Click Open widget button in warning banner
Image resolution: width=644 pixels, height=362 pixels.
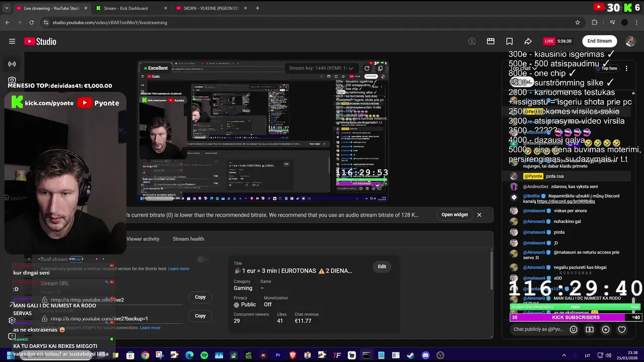pyautogui.click(x=455, y=215)
